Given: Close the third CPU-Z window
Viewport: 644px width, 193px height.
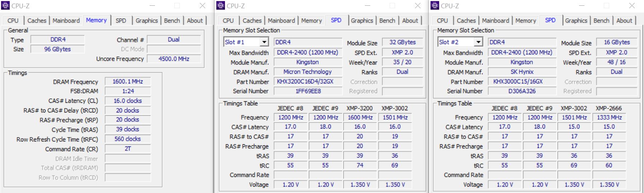Looking at the screenshot, I should pos(632,6).
